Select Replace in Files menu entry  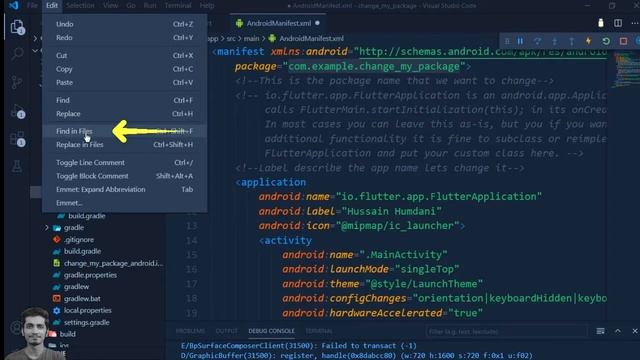pyautogui.click(x=124, y=145)
